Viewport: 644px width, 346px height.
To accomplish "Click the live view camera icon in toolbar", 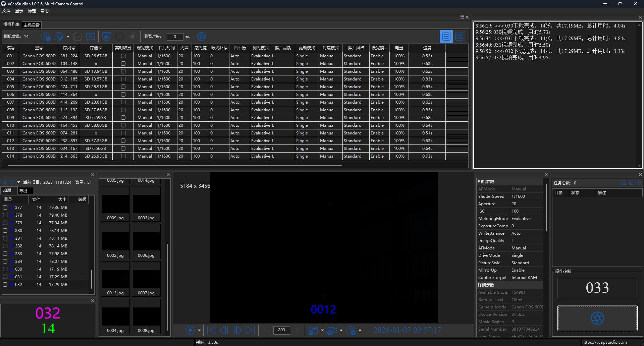I will coord(107,37).
